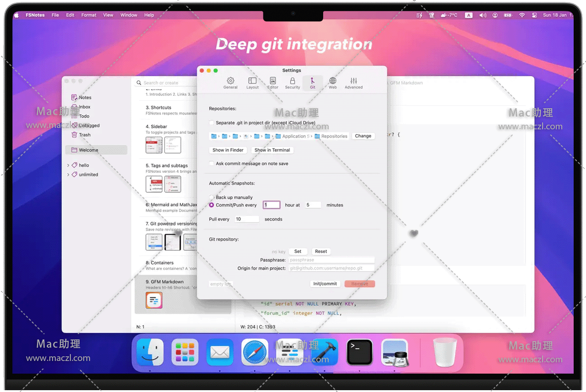
Task: Open the Web settings tab
Action: click(333, 83)
